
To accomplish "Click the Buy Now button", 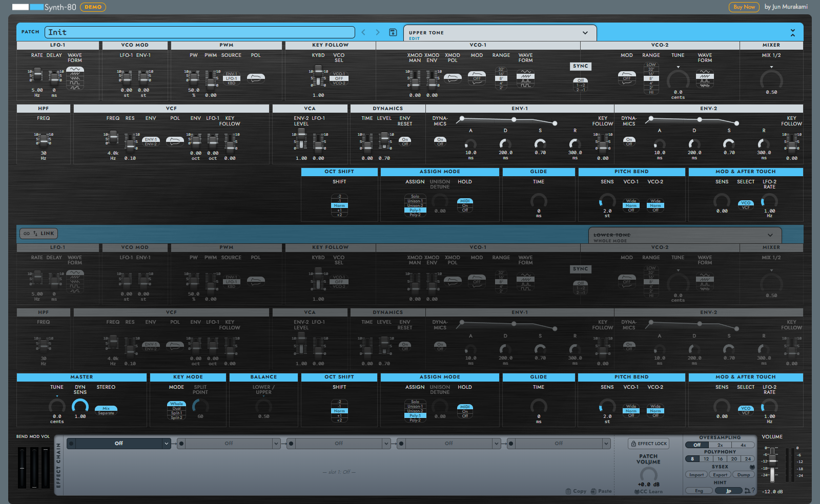I will pos(744,7).
